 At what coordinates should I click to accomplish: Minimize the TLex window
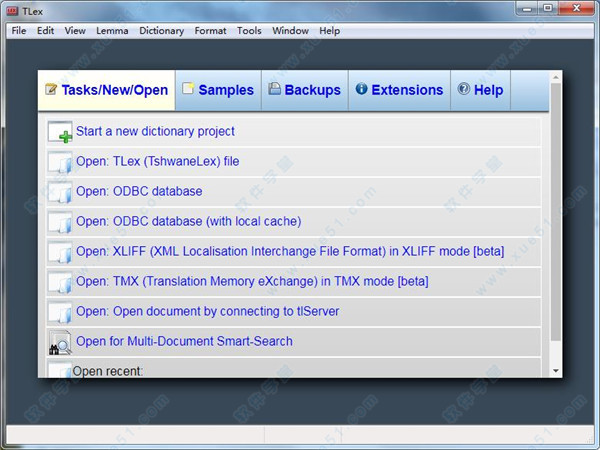[x=527, y=9]
